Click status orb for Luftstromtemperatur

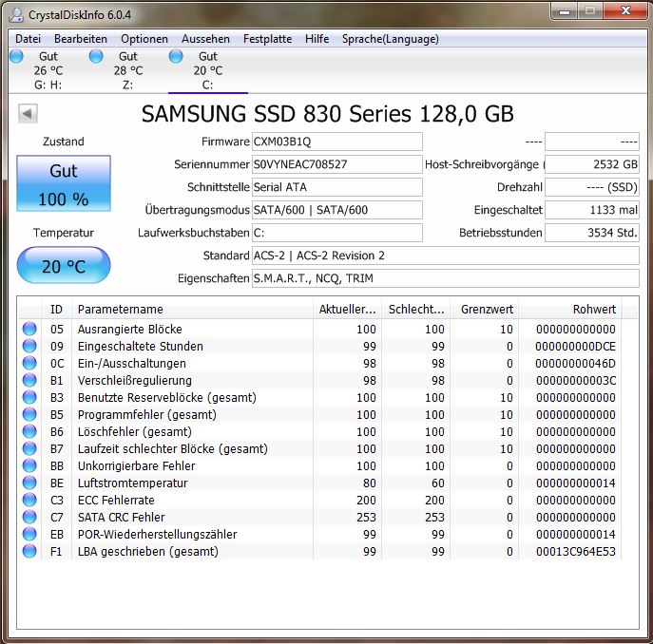(29, 483)
